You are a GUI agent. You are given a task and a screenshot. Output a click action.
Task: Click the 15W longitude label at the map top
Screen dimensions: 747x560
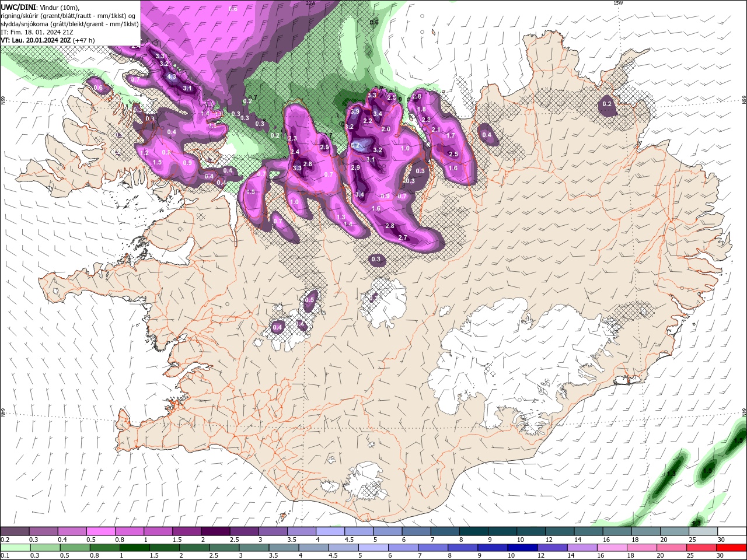(617, 3)
